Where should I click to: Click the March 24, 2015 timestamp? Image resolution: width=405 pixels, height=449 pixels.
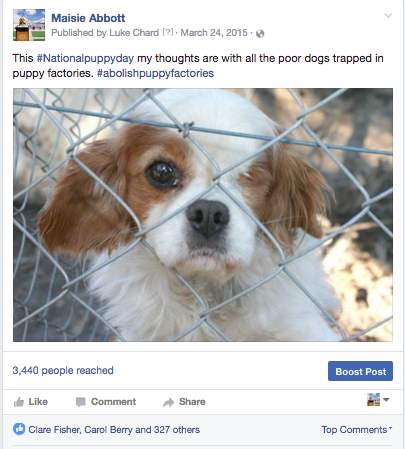[x=214, y=33]
